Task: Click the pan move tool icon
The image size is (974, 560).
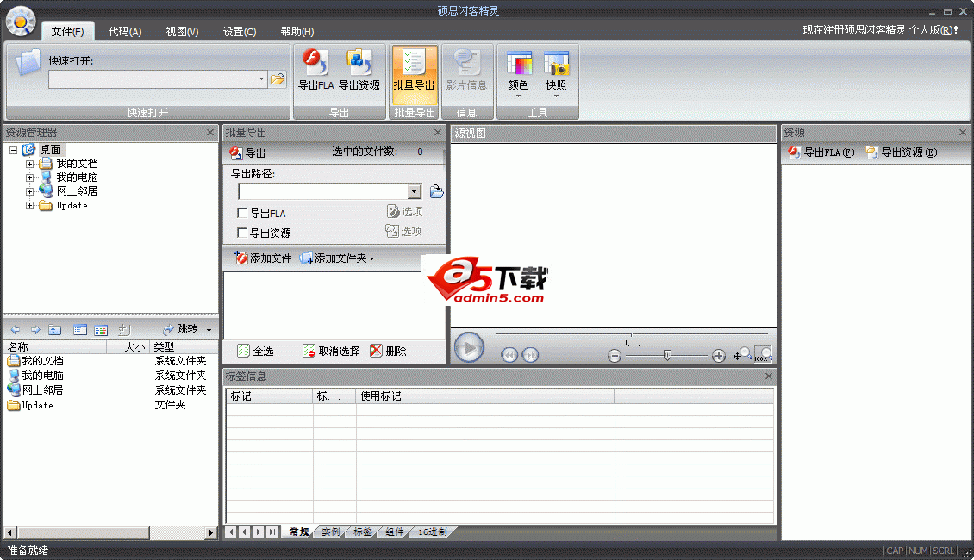Action: point(741,354)
